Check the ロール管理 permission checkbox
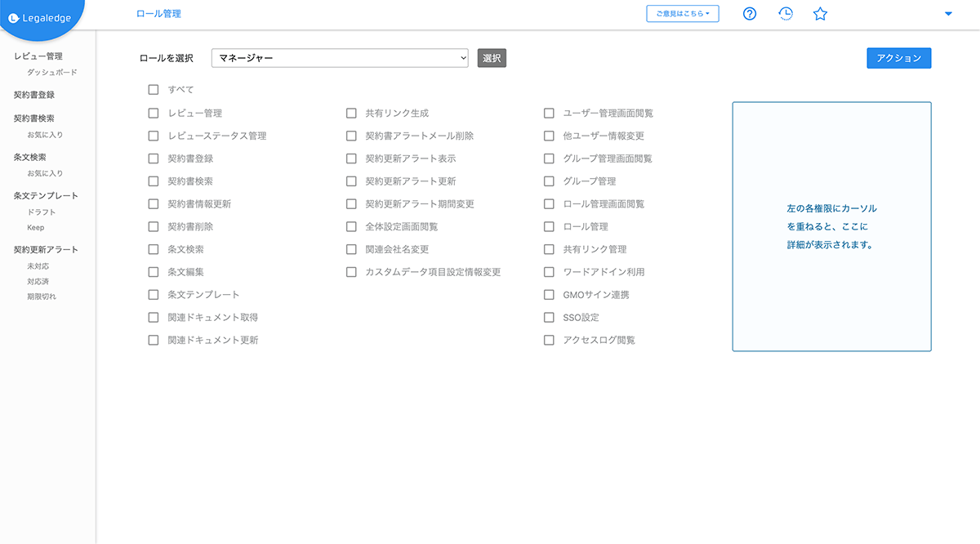980x544 pixels. 549,226
